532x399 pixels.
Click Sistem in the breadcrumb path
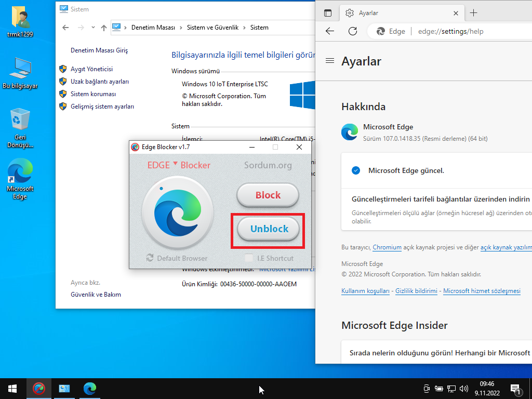click(x=259, y=28)
